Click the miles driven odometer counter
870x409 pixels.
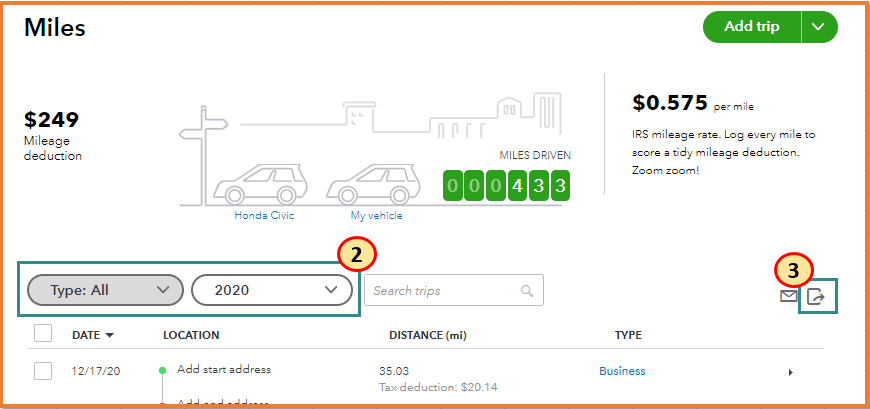point(506,186)
